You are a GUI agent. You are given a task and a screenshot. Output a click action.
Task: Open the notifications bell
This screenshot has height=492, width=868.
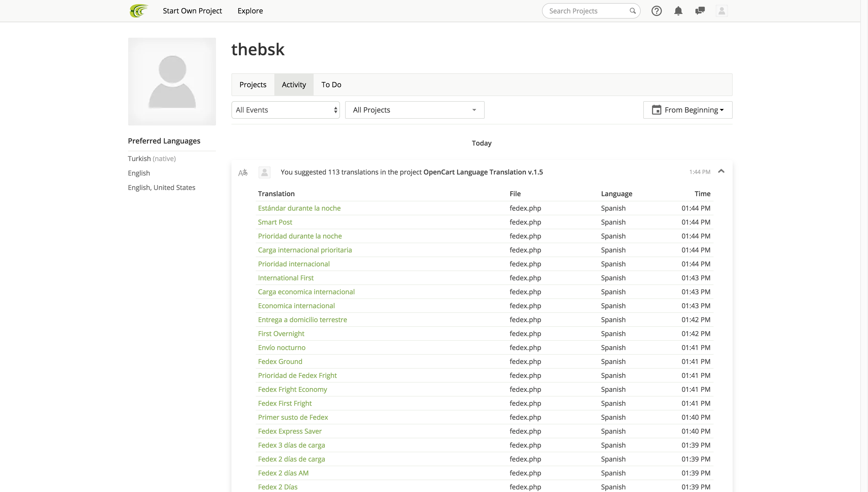(x=678, y=11)
